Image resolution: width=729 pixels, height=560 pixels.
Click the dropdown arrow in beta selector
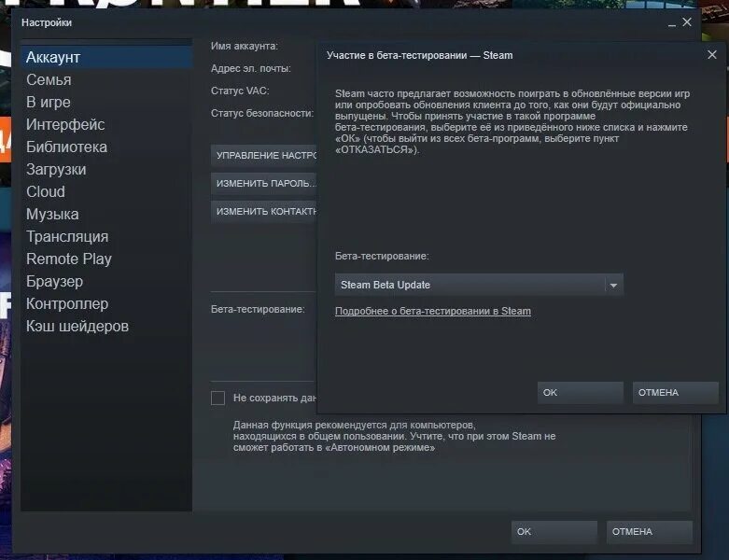[613, 286]
